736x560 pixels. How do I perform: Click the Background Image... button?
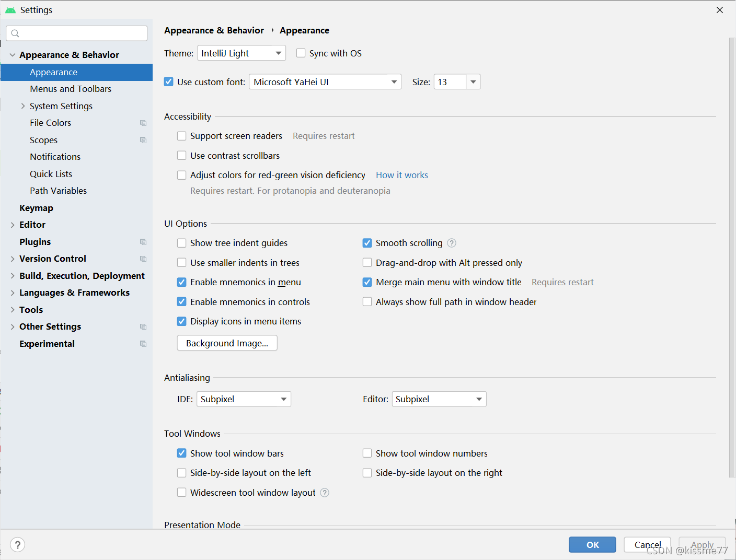point(227,343)
